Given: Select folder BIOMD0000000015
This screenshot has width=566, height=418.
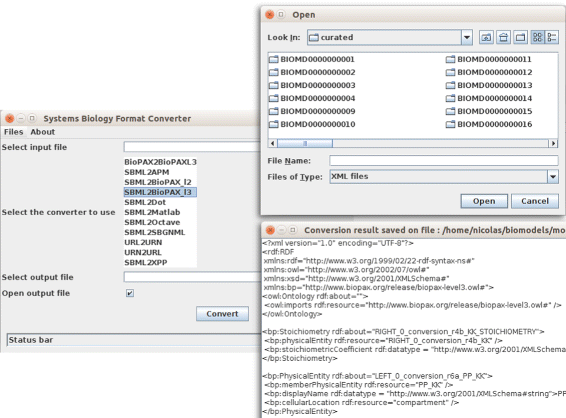Looking at the screenshot, I should coord(489,111).
